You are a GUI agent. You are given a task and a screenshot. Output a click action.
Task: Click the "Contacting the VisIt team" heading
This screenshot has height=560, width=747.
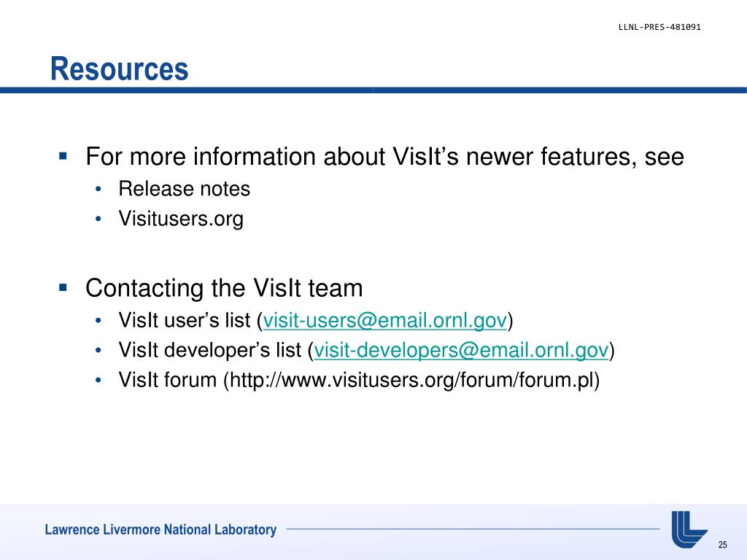224,288
